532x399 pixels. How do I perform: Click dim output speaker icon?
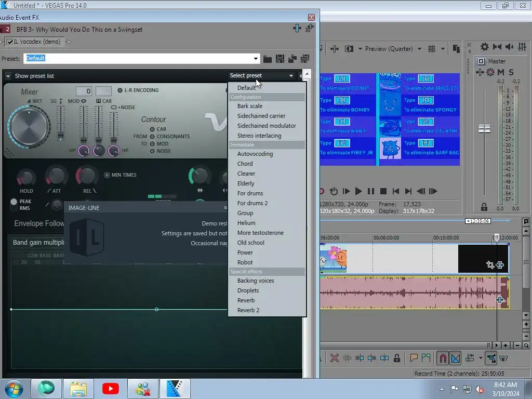pos(509,47)
